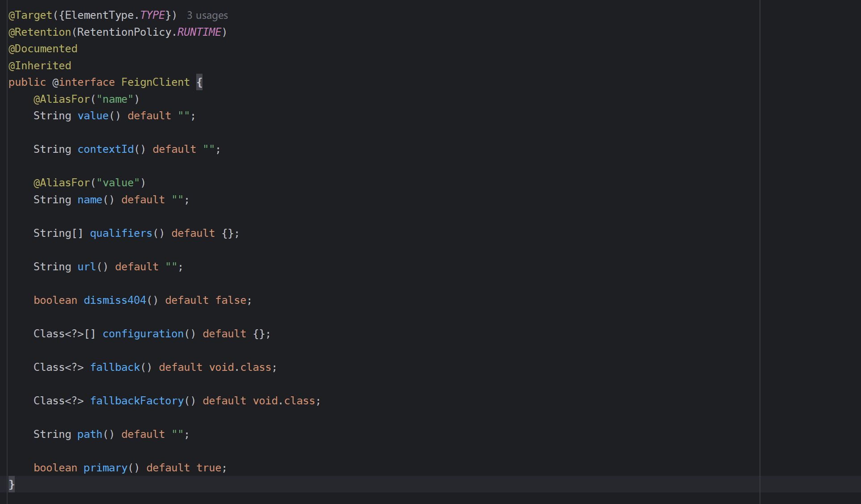Image resolution: width=861 pixels, height=504 pixels.
Task: Click the configuration() method name
Action: pos(143,334)
